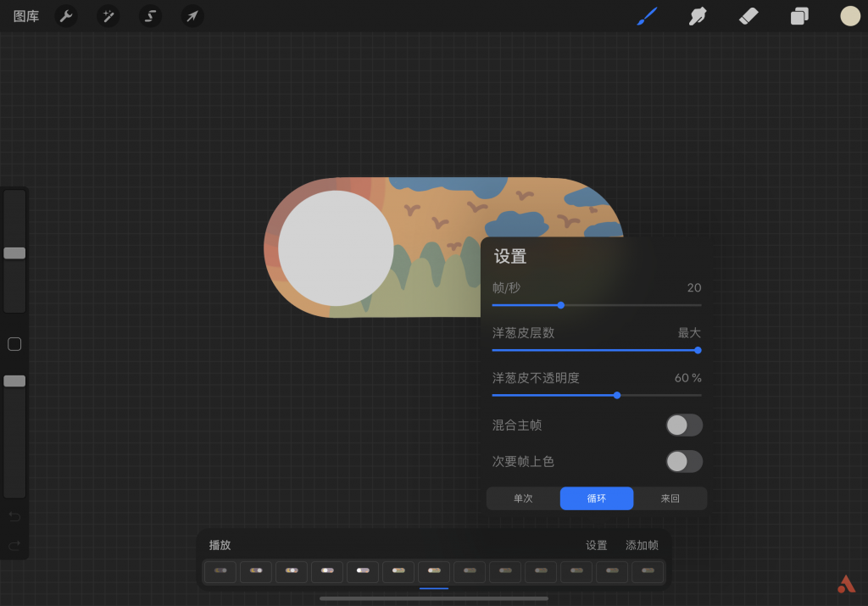
Task: Select the highlighted seventh frame thumbnail
Action: (x=434, y=572)
